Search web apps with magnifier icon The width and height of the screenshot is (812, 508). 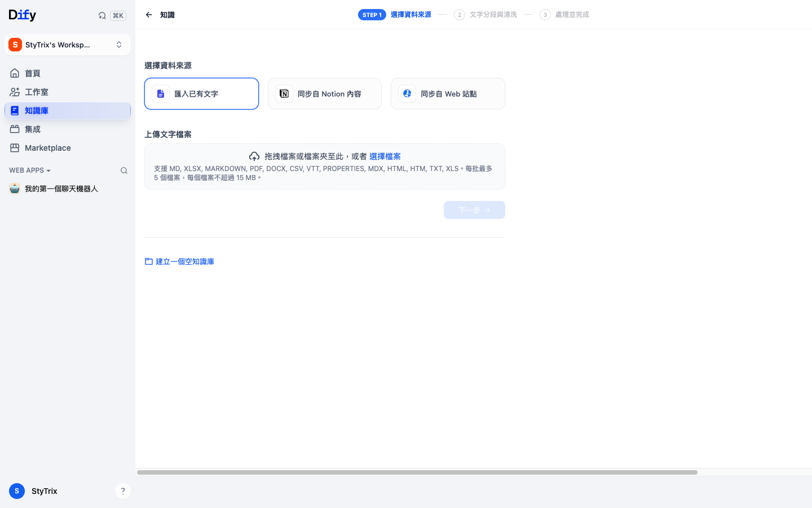pyautogui.click(x=124, y=170)
